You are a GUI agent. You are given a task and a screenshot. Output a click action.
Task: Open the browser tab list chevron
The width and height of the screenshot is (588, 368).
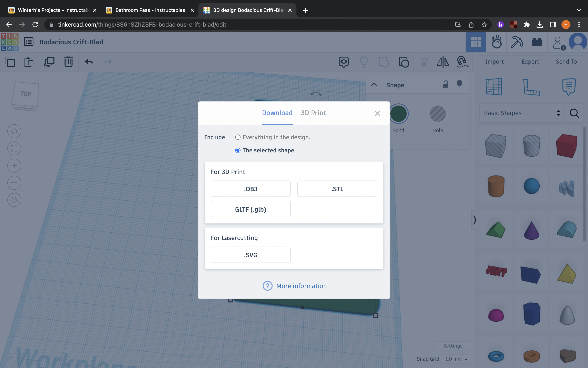[579, 10]
